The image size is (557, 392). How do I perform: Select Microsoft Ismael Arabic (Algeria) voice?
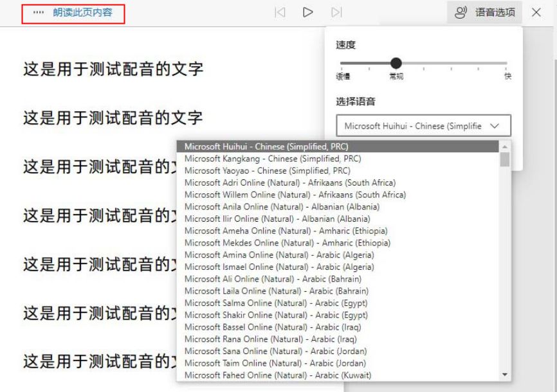point(338,267)
